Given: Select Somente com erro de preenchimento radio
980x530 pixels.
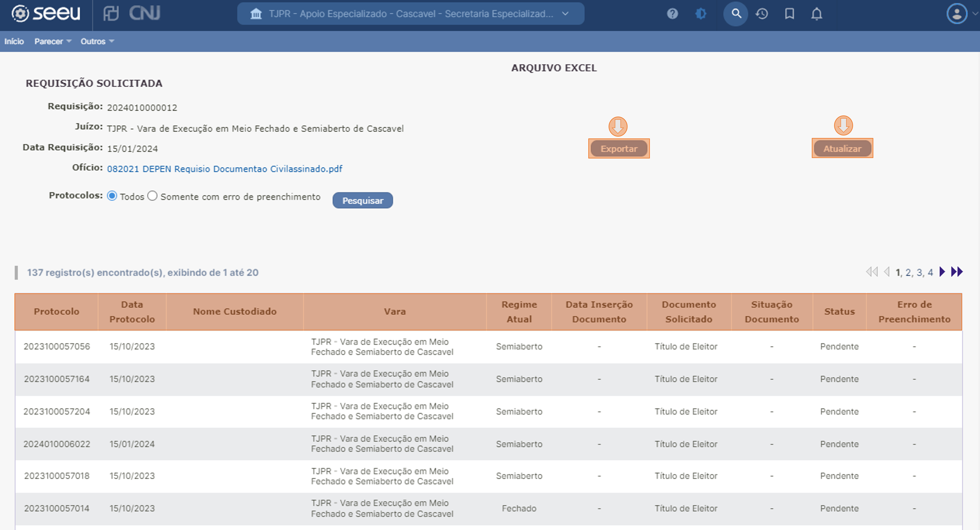Looking at the screenshot, I should pos(152,196).
